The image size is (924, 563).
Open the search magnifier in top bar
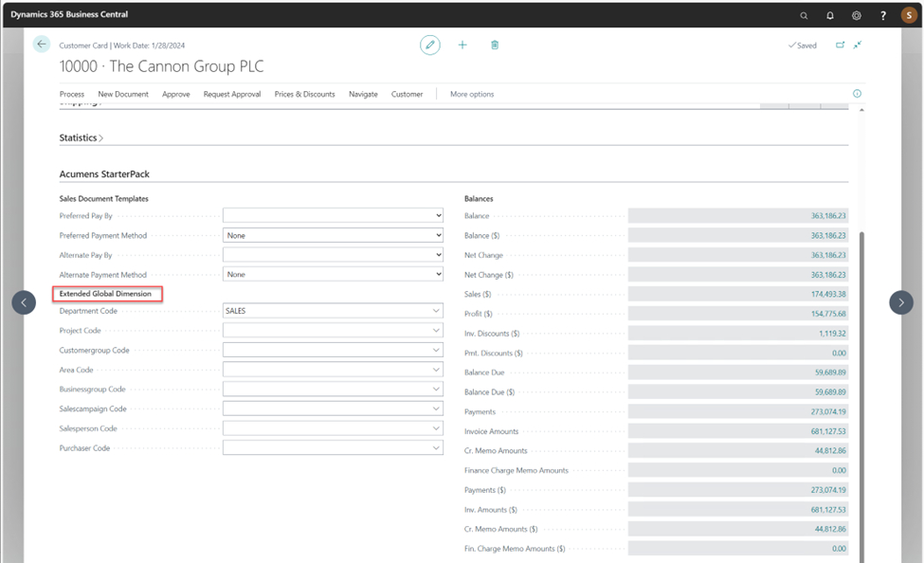[x=804, y=15]
